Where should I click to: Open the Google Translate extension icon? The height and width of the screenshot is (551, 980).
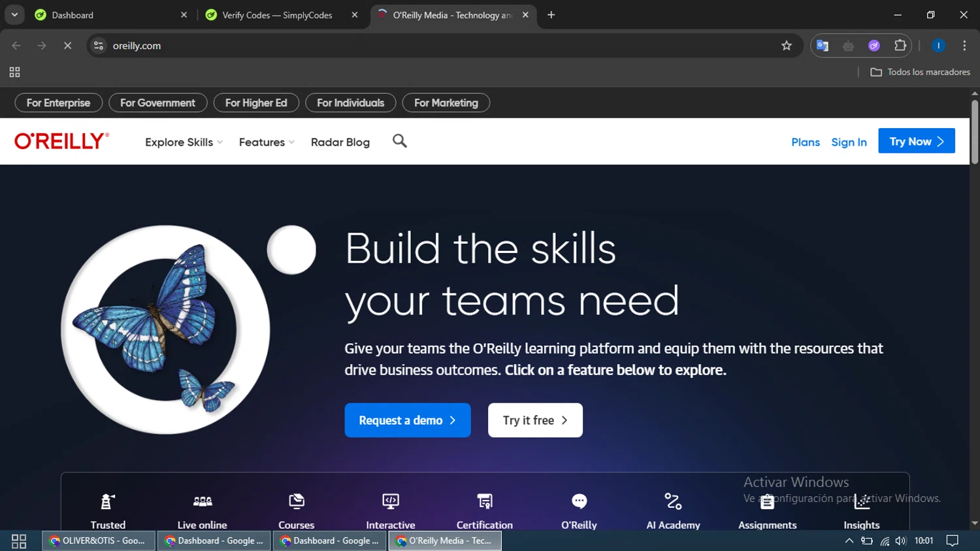pyautogui.click(x=823, y=46)
